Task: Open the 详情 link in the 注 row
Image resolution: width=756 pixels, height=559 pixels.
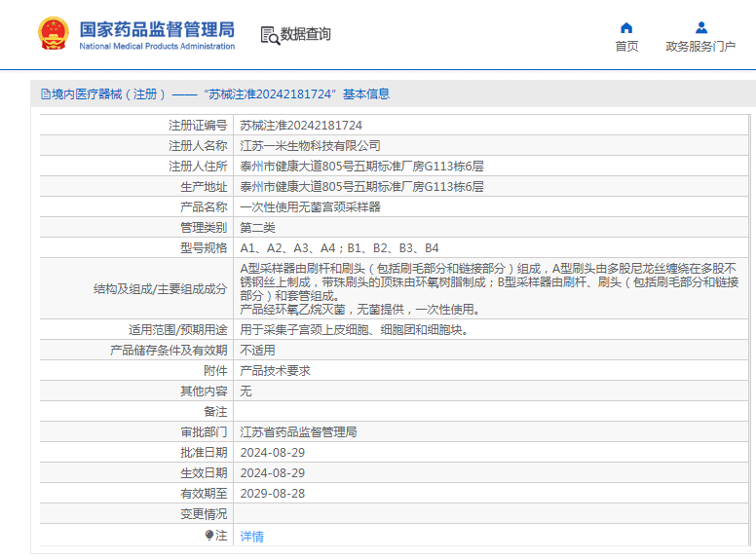Action: (251, 536)
